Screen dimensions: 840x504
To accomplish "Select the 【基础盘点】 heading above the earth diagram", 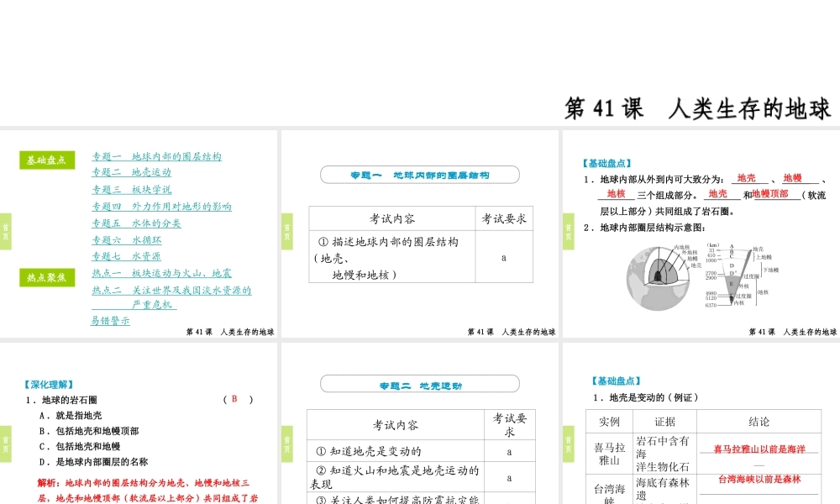I will [x=607, y=163].
